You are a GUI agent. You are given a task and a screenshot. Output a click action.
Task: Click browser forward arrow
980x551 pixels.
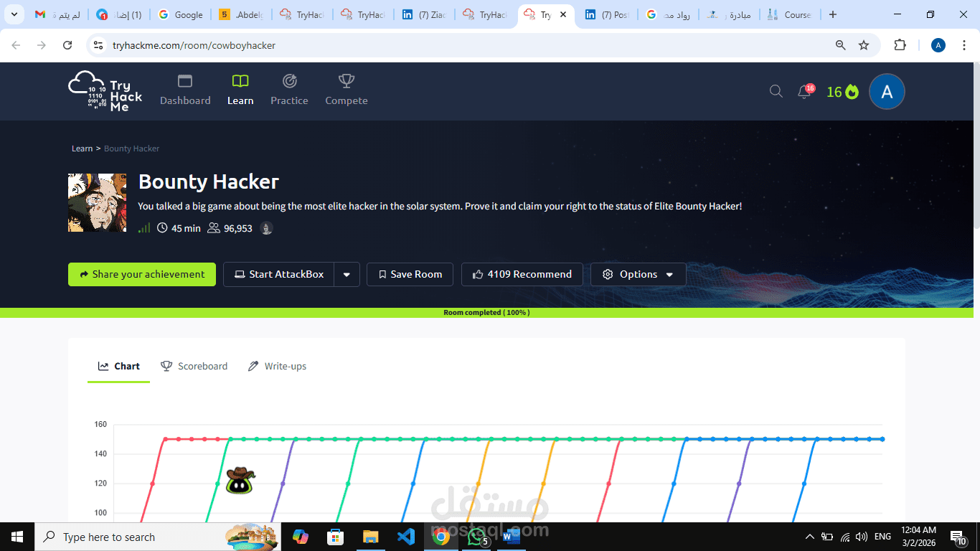point(42,45)
